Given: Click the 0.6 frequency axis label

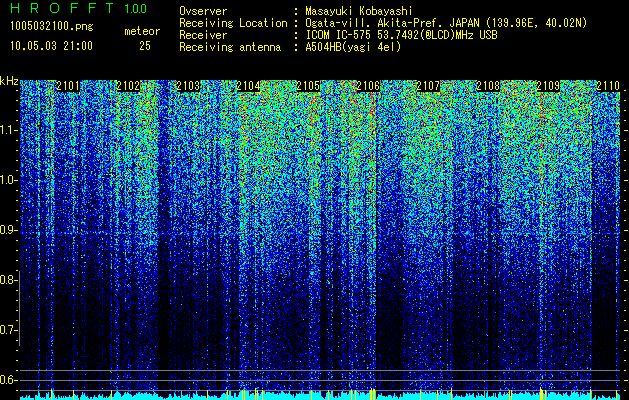Looking at the screenshot, I should tap(8, 380).
